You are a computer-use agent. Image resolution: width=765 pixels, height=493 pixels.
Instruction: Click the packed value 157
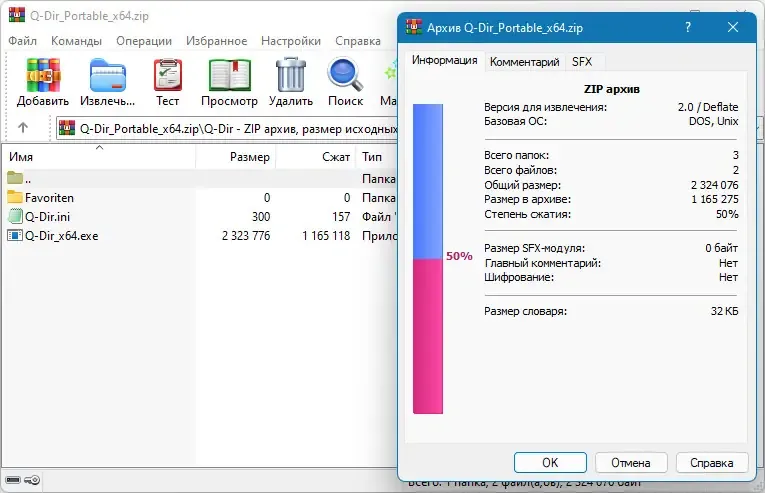point(341,216)
